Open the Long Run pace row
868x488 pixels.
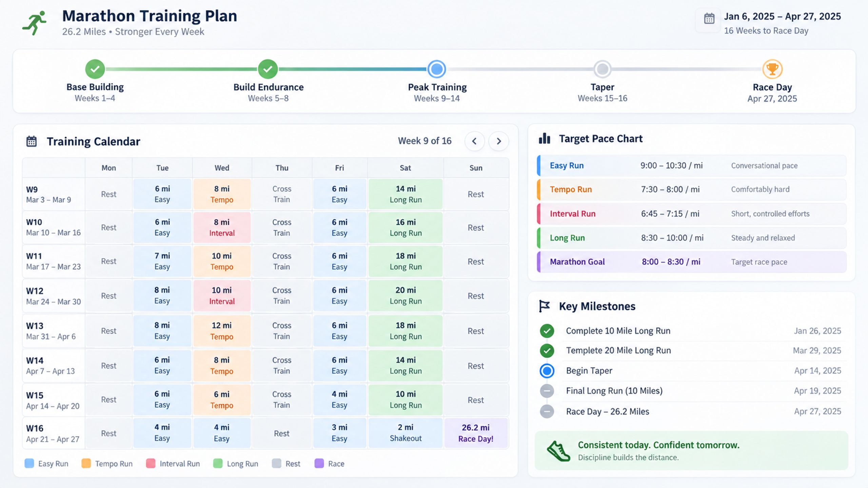[x=692, y=238]
